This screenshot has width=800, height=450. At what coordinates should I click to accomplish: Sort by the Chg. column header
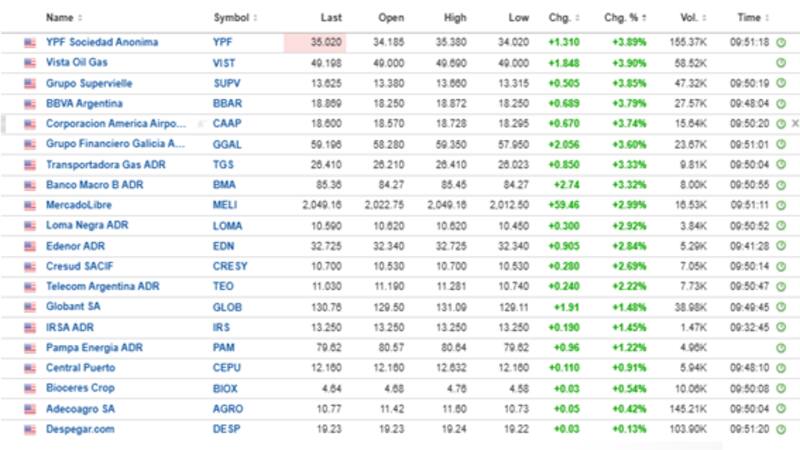coord(561,17)
